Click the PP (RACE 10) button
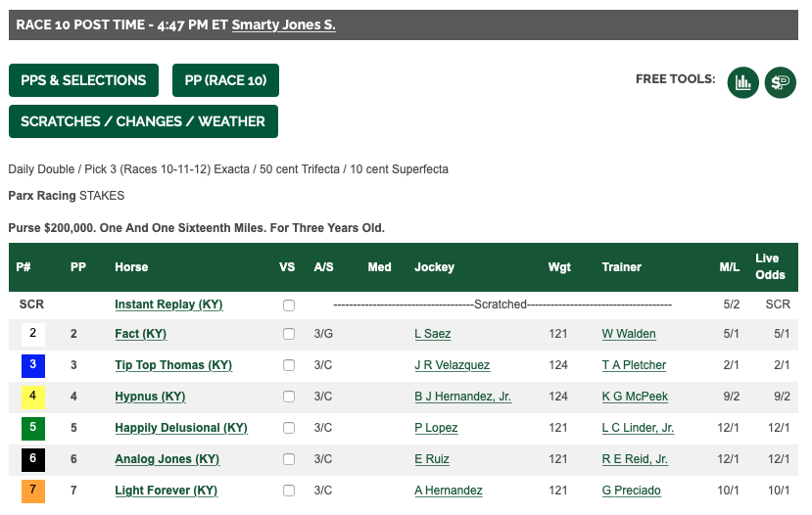Viewport: 812px width, 515px height. click(226, 80)
